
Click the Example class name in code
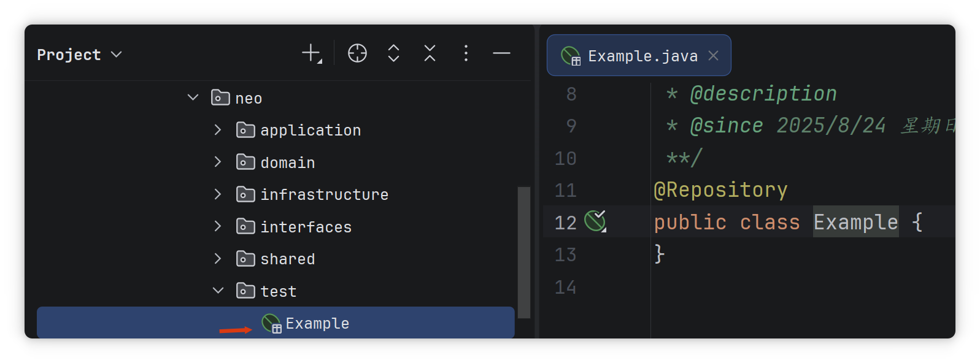pos(855,222)
